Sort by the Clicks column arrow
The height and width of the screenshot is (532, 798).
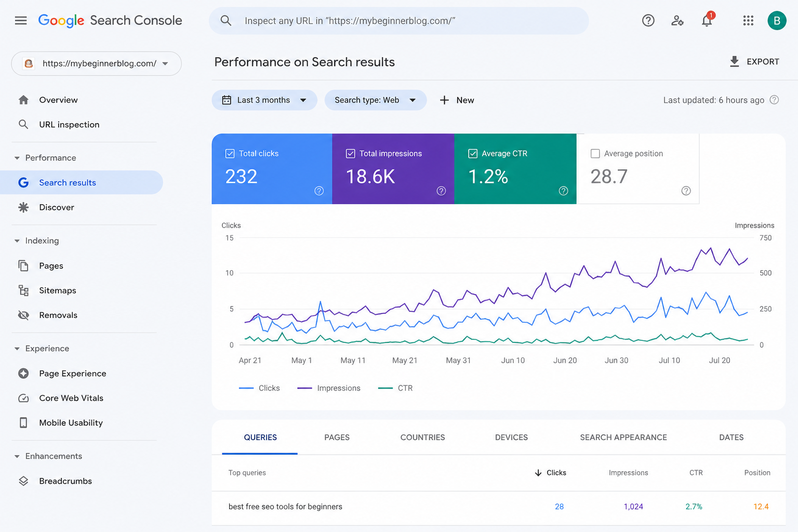coord(538,473)
